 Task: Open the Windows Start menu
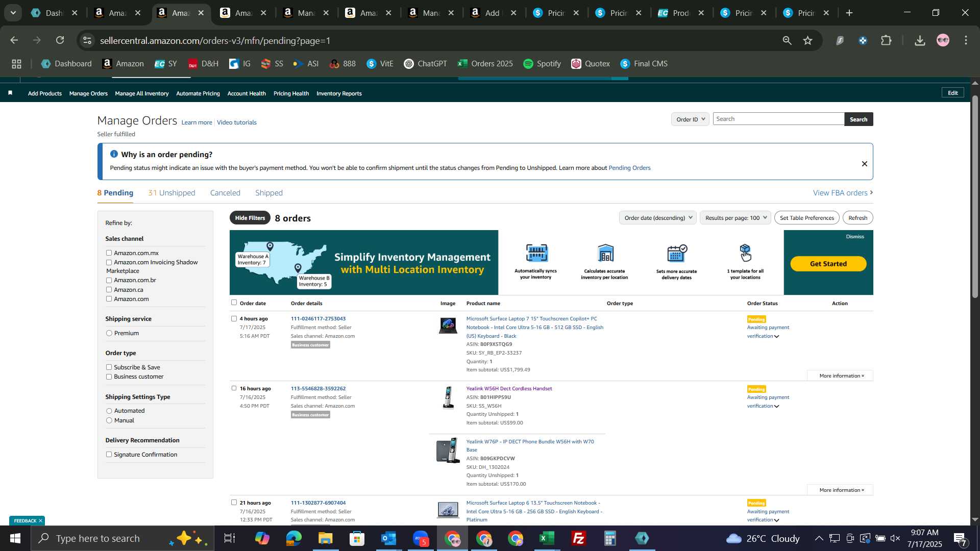[15, 538]
